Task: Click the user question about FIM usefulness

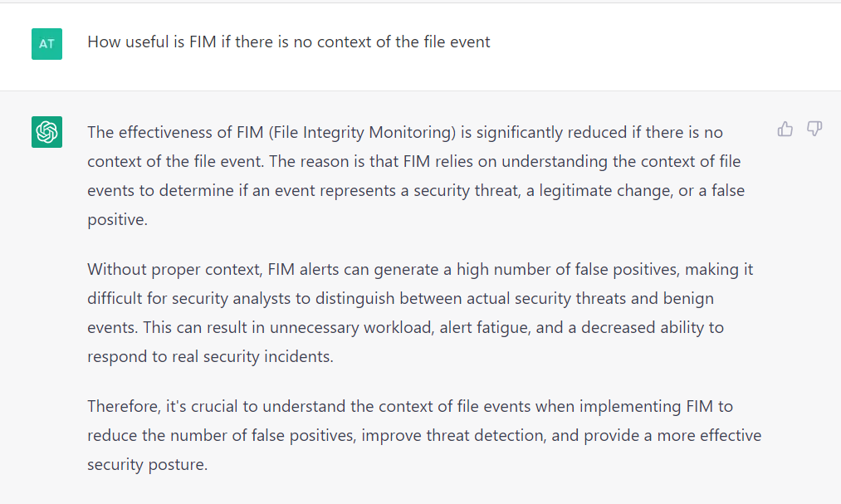Action: tap(288, 42)
